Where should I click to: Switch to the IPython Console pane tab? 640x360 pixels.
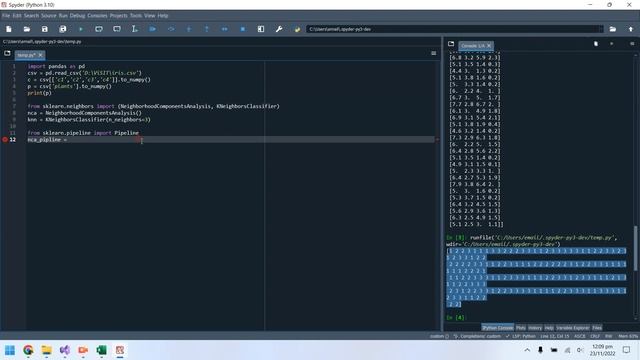click(498, 328)
